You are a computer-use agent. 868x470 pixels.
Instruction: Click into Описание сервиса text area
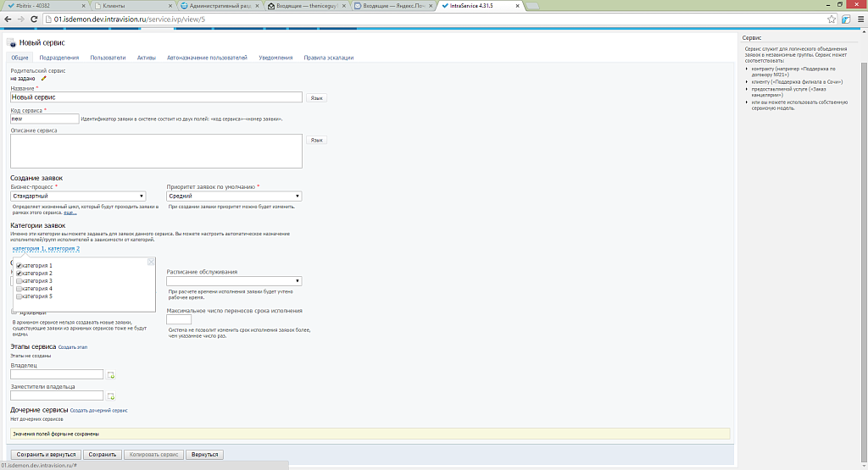point(156,151)
